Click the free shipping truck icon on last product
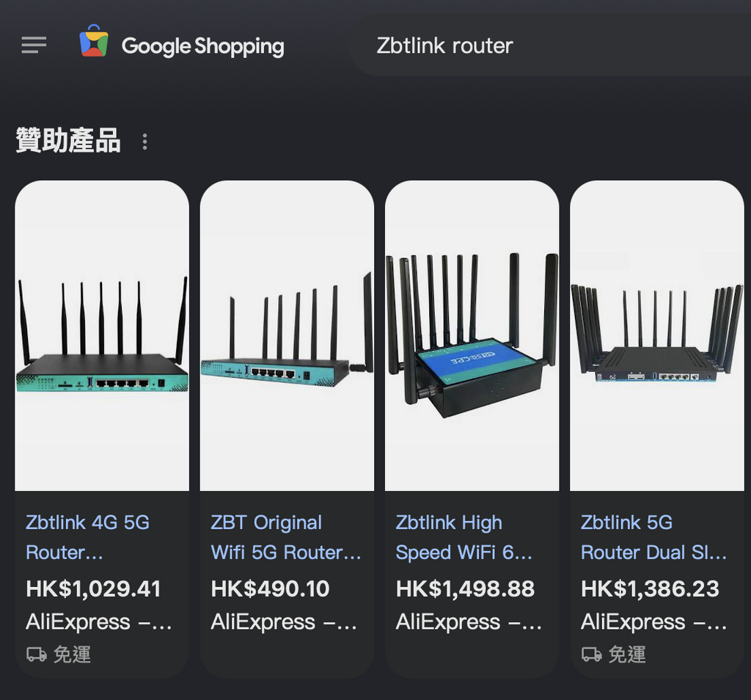 coord(592,654)
